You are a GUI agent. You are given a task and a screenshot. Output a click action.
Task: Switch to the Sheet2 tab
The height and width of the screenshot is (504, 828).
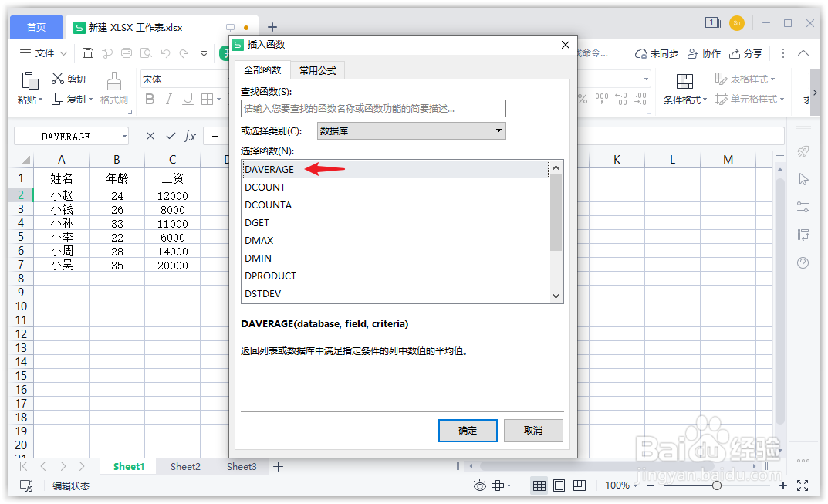point(185,466)
